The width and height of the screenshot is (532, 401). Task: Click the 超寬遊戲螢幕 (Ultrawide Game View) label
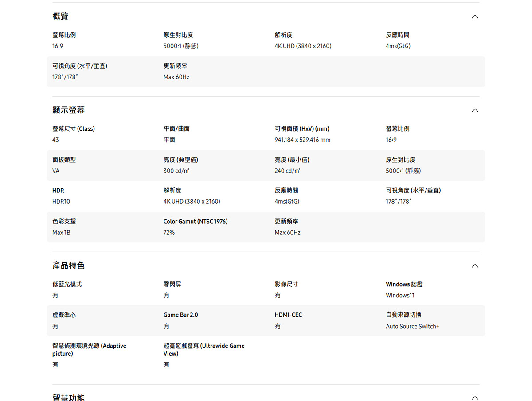(204, 350)
